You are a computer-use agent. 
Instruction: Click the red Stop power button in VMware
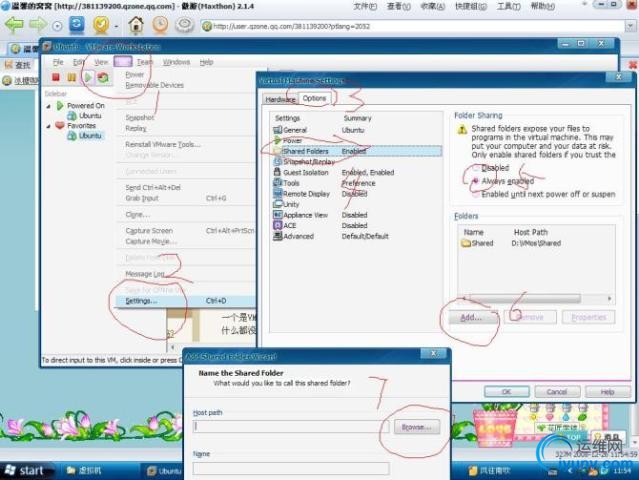56,77
